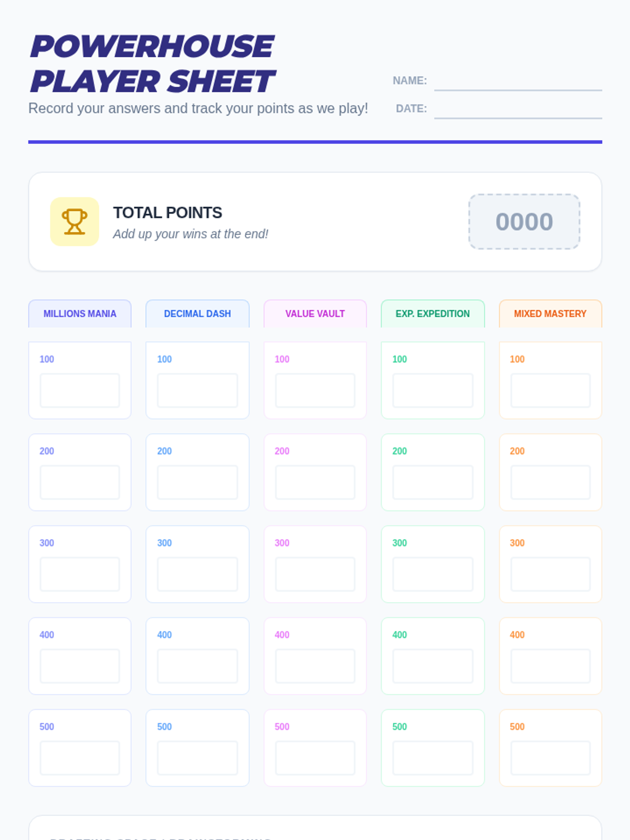Click Millions Mania 100 answer box
The width and height of the screenshot is (630, 840).
point(80,391)
